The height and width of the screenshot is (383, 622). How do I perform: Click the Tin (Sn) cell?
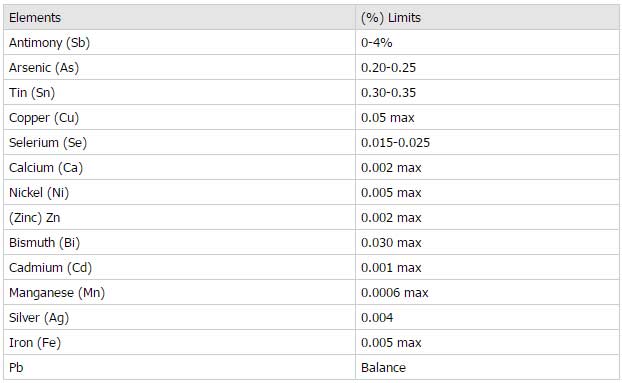coord(179,92)
